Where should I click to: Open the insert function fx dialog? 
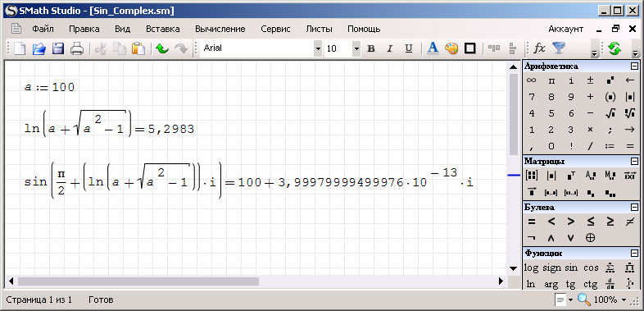pos(539,48)
